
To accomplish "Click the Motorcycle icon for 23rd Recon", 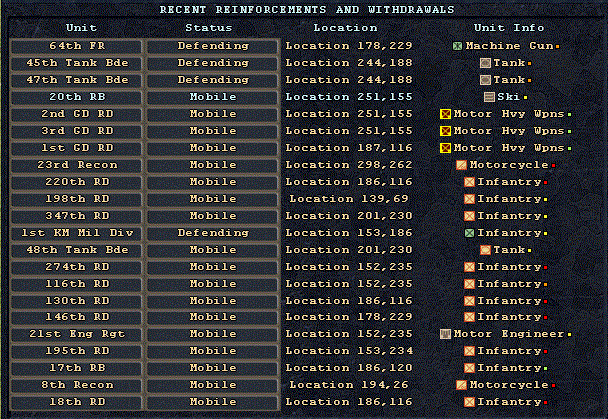I will 461,165.
